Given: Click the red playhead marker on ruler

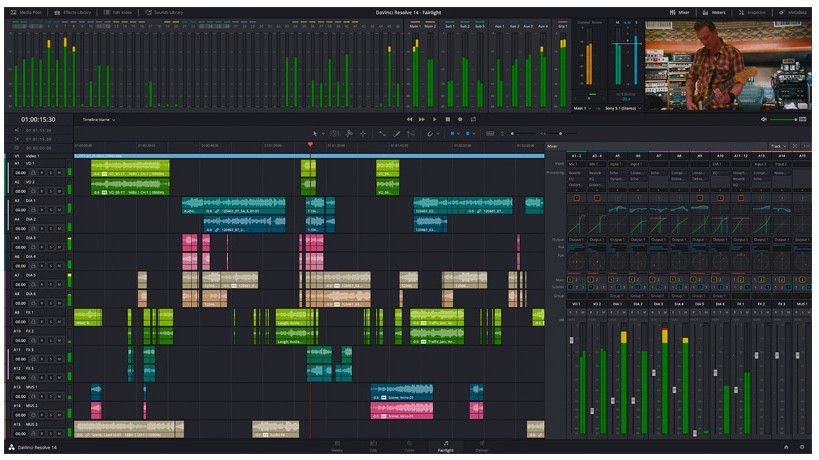Looking at the screenshot, I should tap(310, 145).
